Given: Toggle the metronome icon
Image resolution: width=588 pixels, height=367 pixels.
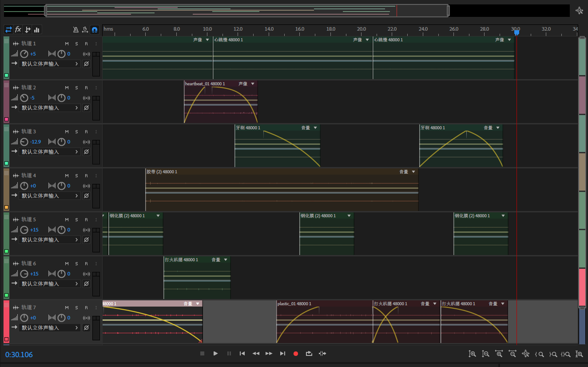Looking at the screenshot, I should [75, 30].
